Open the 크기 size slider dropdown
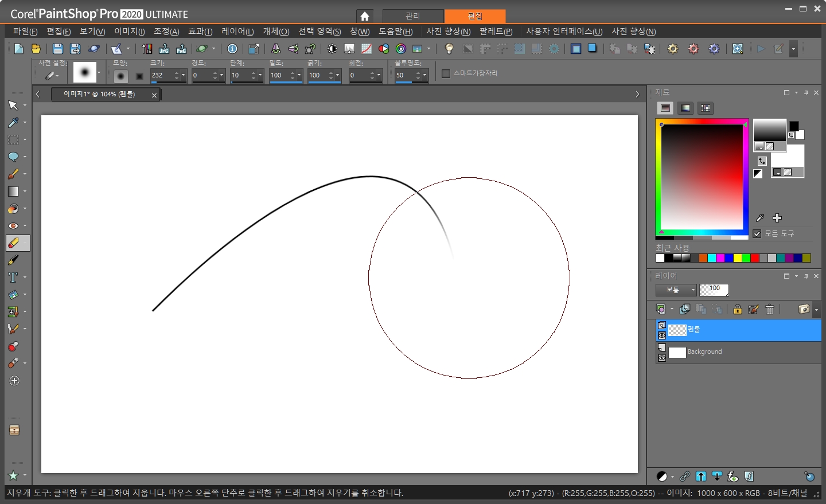 [x=183, y=76]
